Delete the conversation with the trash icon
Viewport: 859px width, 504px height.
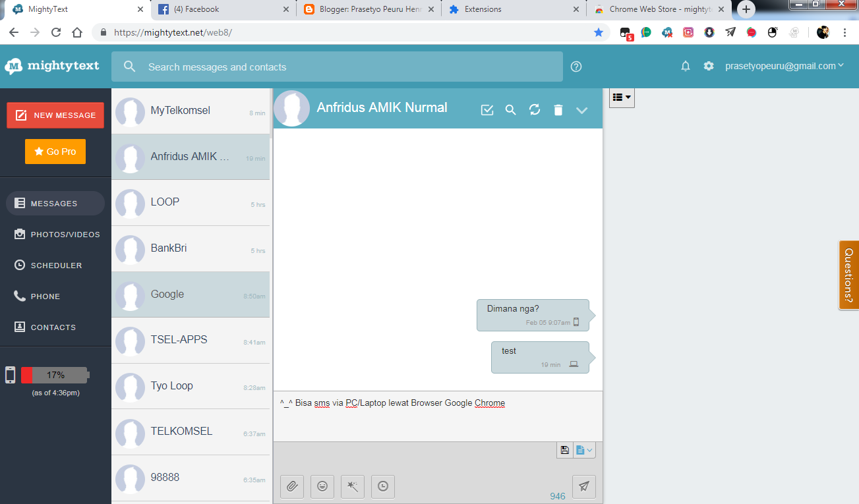[558, 110]
